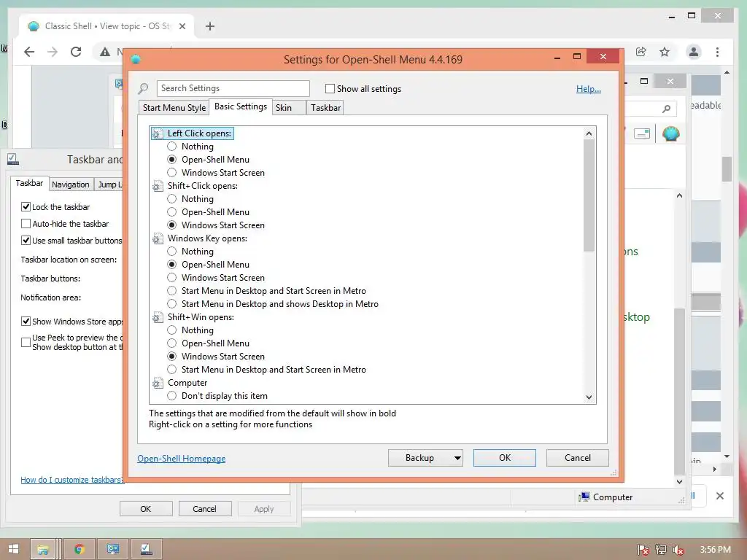The width and height of the screenshot is (747, 560).
Task: Click the Computer item in the status bar
Action: (605, 497)
